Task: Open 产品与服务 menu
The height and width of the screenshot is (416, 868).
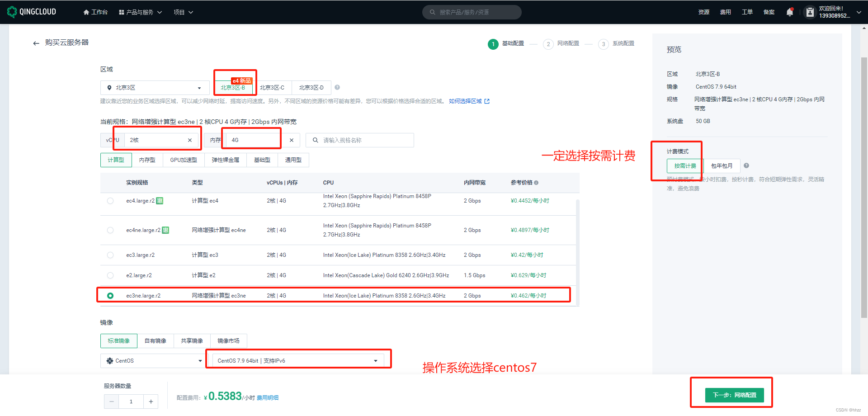Action: 140,12
